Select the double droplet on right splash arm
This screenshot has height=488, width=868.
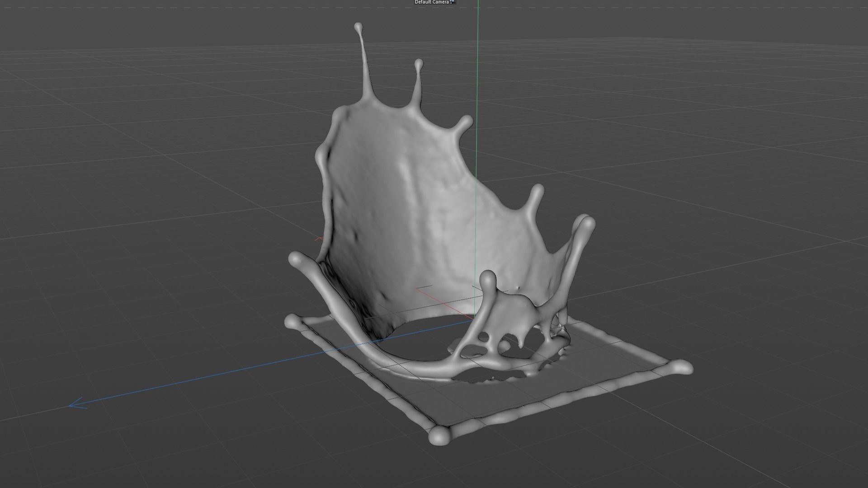(x=585, y=223)
